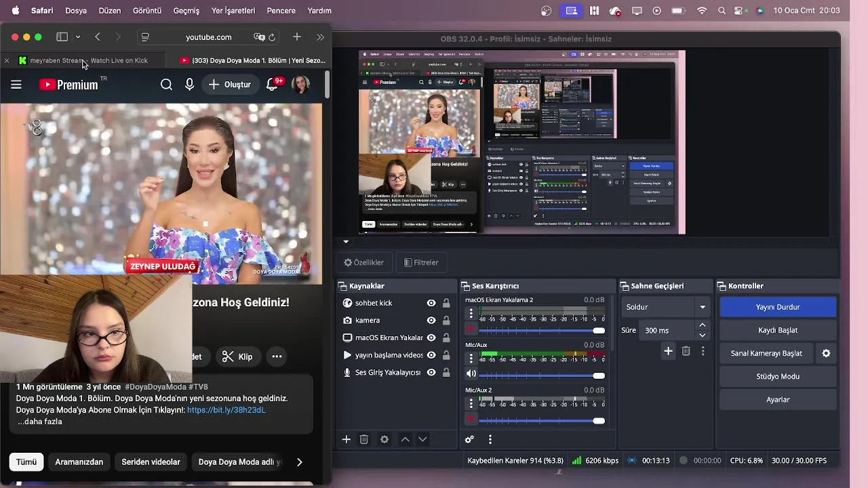Open the Soldur transition dropdown
The image size is (868, 488).
pos(665,307)
